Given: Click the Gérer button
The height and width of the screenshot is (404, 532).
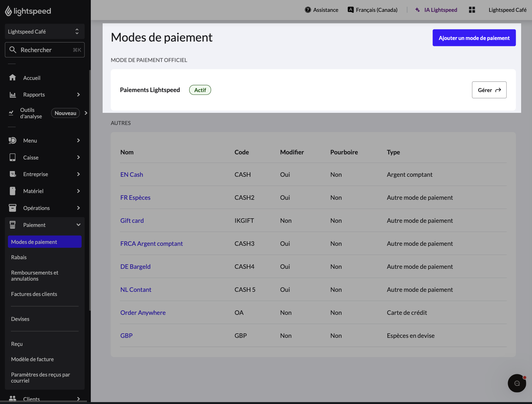Looking at the screenshot, I should (489, 90).
